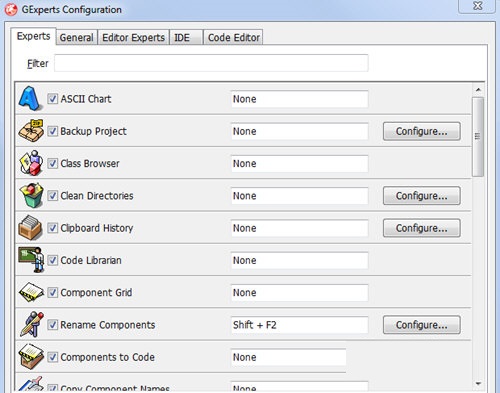
Task: Click the Shift + F2 shortcut field
Action: [x=299, y=325]
